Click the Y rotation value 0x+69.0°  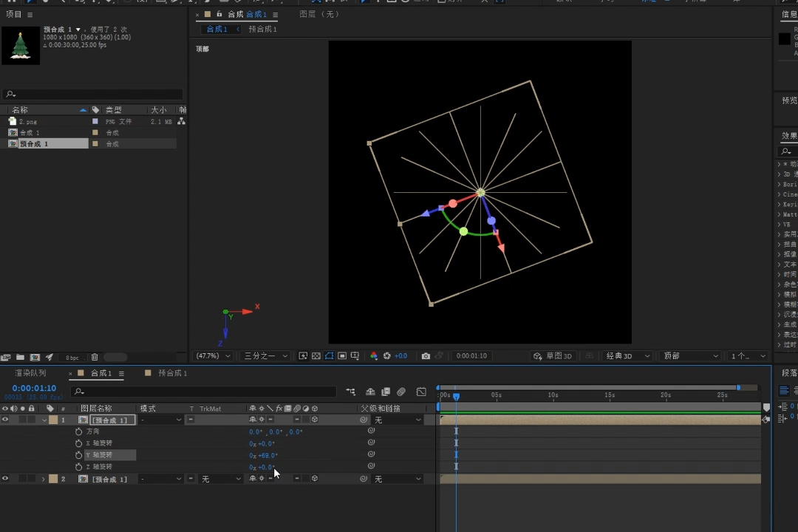tap(265, 455)
